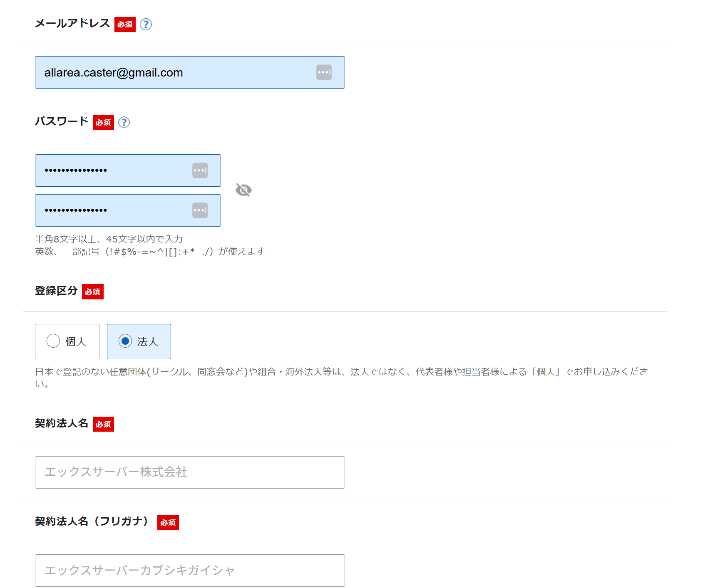The image size is (710, 588).
Task: Click password manager icon in confirm password field
Action: (x=200, y=210)
